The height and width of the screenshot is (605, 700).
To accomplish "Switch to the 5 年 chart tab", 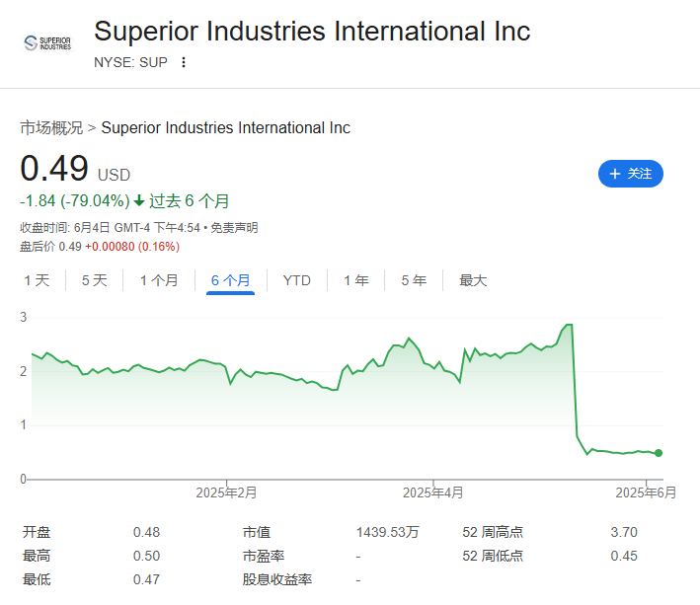I will pos(414,280).
